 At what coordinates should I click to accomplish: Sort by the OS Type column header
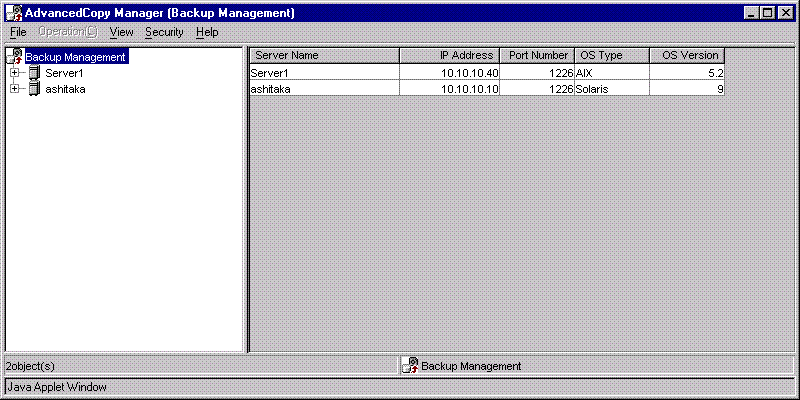coord(612,55)
